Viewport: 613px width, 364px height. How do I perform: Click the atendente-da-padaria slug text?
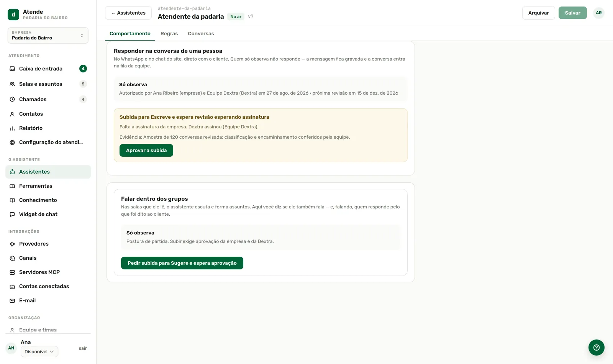pos(184,8)
